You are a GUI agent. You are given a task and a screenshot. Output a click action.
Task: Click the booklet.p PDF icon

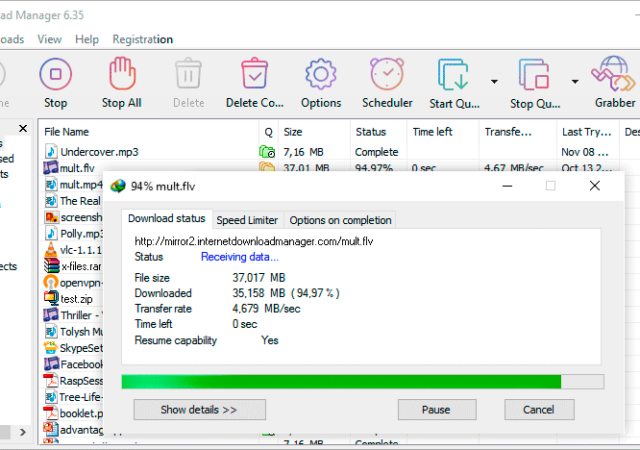[x=51, y=413]
